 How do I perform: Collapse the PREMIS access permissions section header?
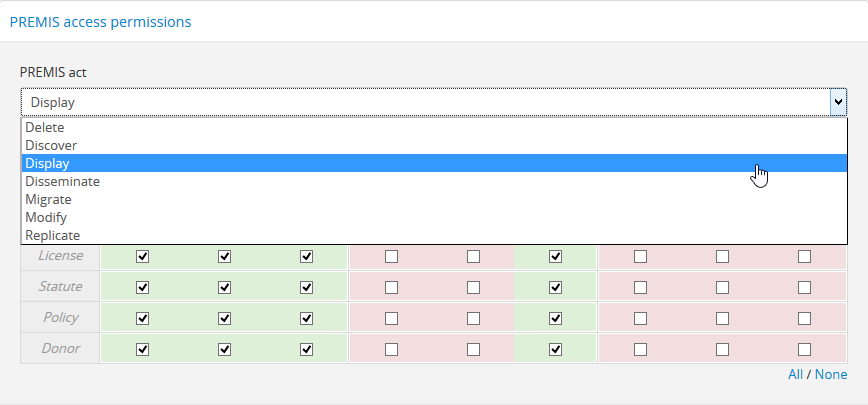click(x=100, y=21)
